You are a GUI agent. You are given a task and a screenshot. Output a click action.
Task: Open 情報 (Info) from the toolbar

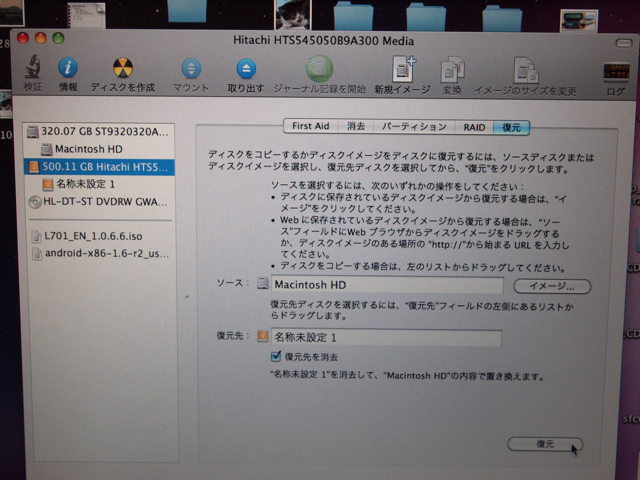click(68, 69)
